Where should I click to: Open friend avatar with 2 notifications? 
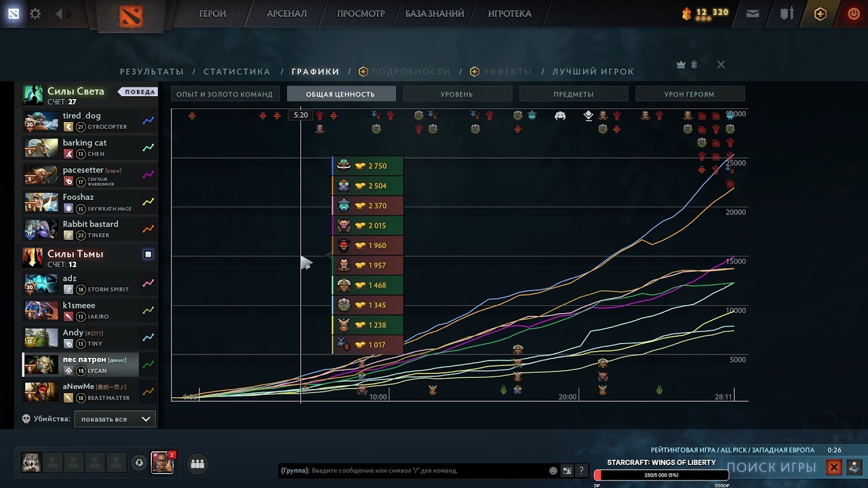[x=161, y=463]
